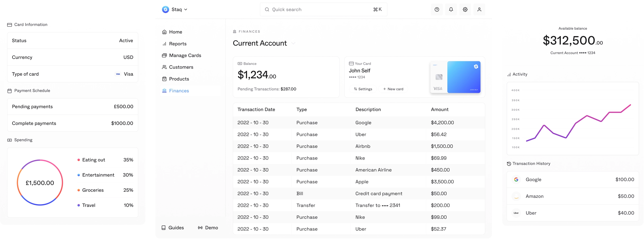Click the Amazon logo in Transaction History

pyautogui.click(x=516, y=196)
